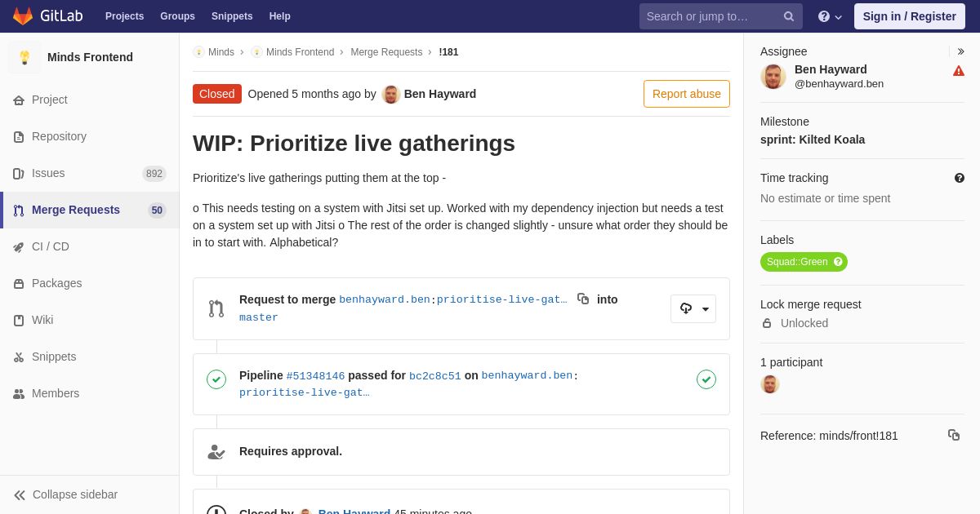Click the GitLab fox logo
The image size is (980, 514).
(23, 16)
